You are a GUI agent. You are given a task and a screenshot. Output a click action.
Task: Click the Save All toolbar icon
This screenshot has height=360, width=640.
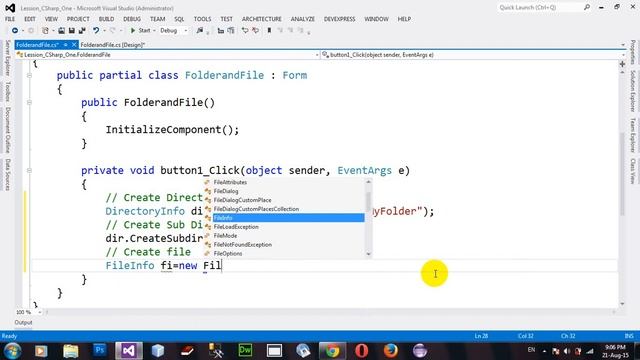pyautogui.click(x=82, y=31)
